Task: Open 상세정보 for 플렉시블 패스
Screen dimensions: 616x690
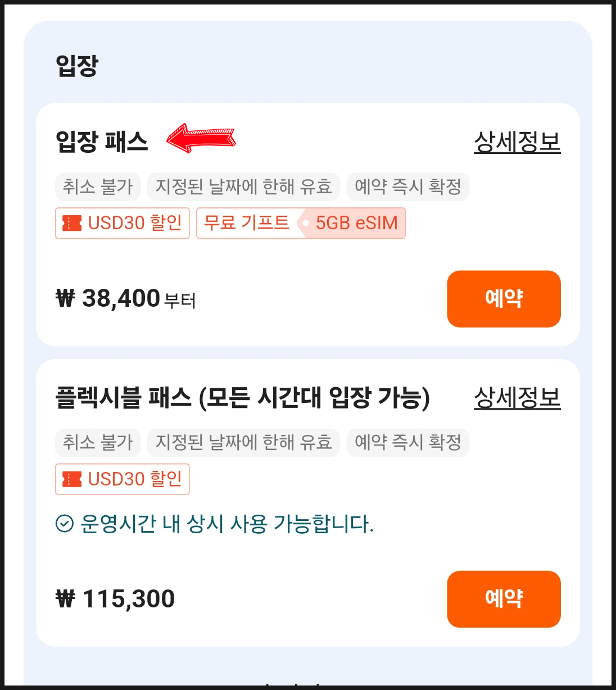Action: 517,398
